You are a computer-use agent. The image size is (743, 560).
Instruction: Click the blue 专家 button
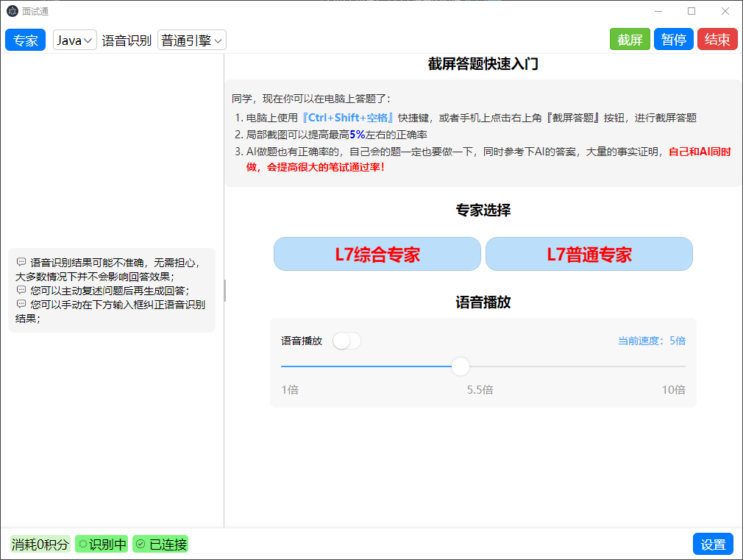(25, 40)
